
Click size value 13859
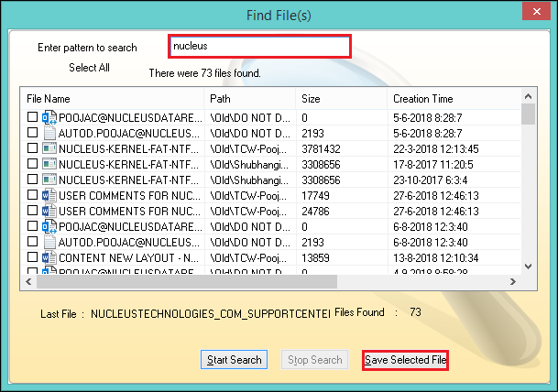(316, 258)
